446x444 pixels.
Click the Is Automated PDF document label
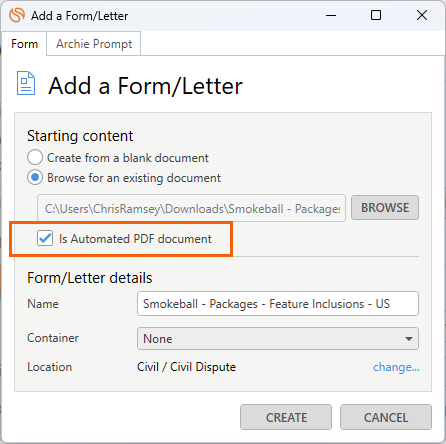pyautogui.click(x=135, y=239)
